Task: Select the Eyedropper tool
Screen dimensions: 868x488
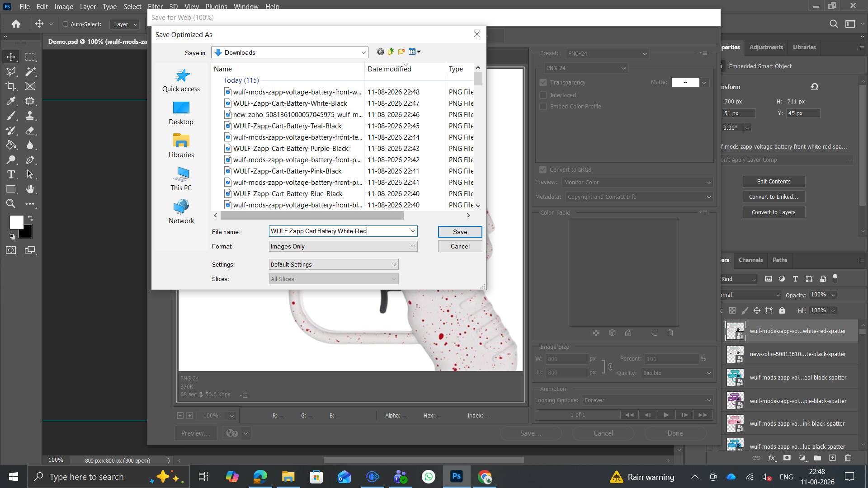Action: 11,101
